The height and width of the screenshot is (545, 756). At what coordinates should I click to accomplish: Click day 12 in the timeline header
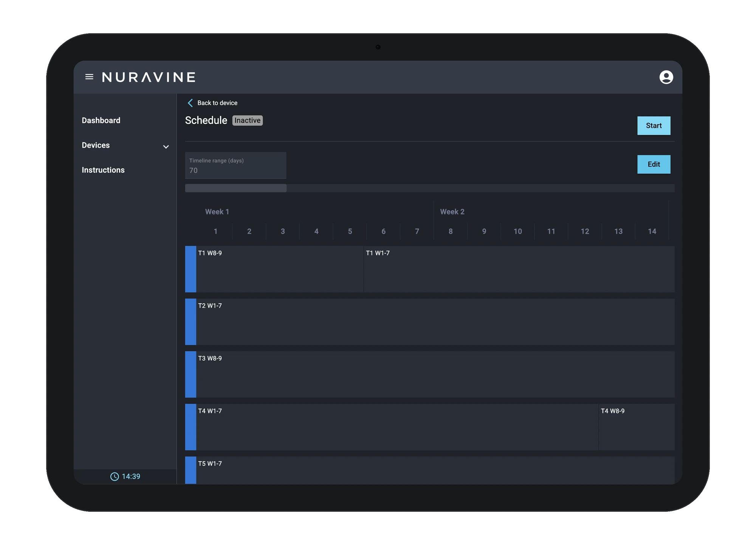click(585, 232)
